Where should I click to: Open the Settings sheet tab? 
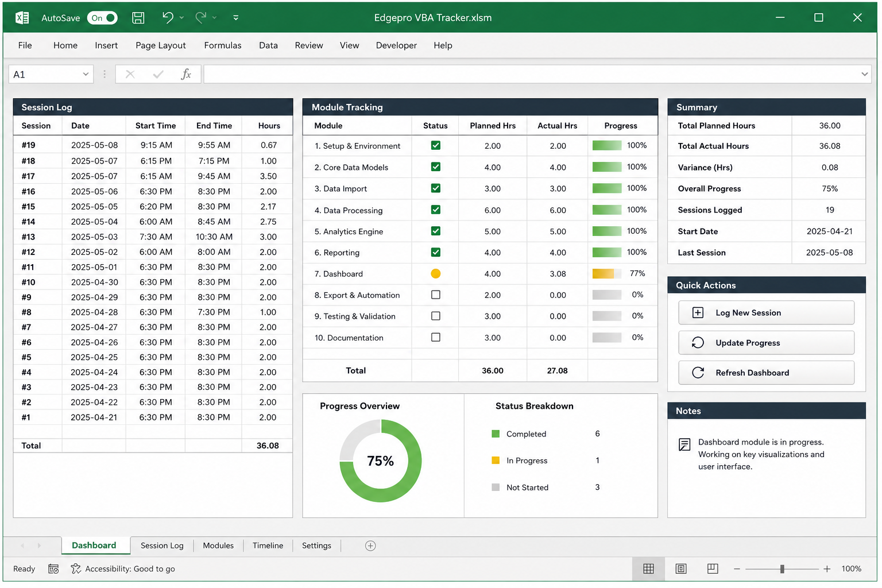point(316,546)
